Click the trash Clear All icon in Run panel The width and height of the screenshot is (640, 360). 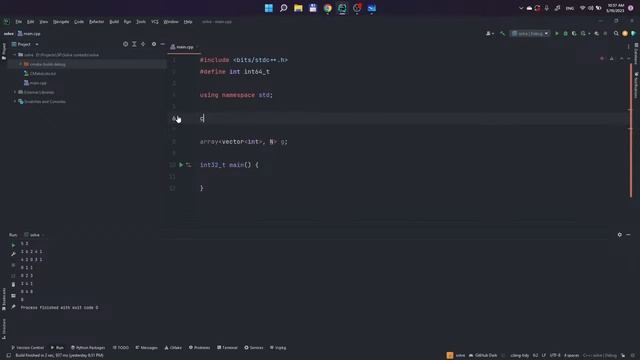(x=13, y=284)
